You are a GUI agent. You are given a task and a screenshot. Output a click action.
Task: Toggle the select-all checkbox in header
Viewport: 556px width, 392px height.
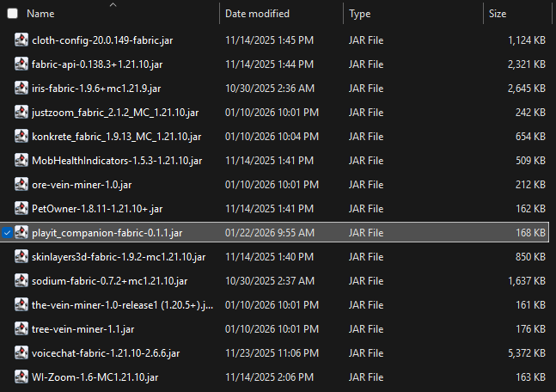[12, 14]
